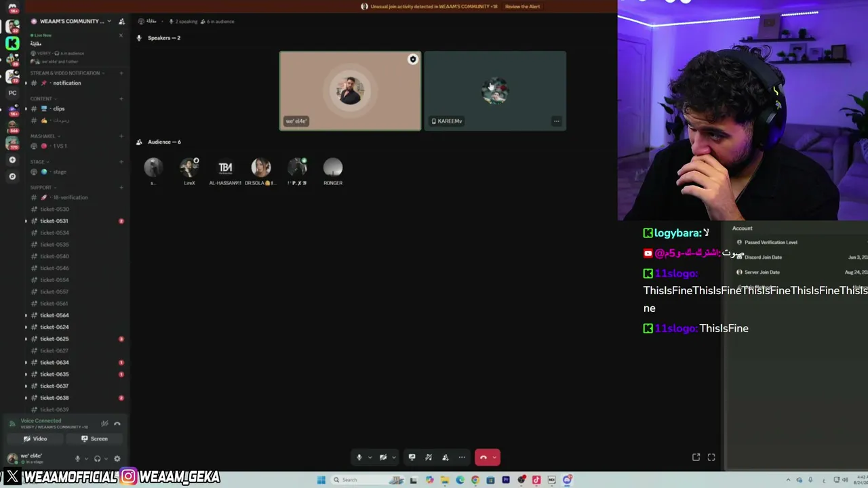Open Discord direct messages home icon
868x488 pixels.
click(x=12, y=9)
